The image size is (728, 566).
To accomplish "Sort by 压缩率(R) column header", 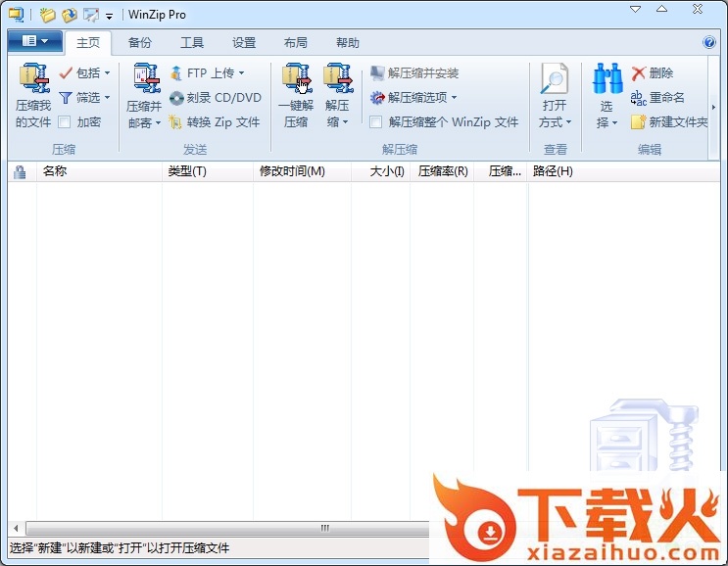I will tap(442, 171).
